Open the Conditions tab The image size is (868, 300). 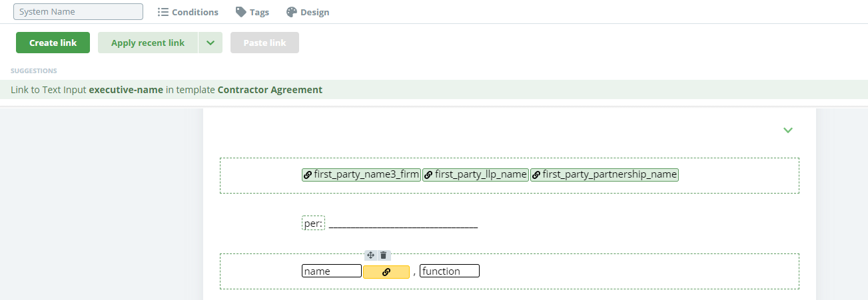pos(188,12)
